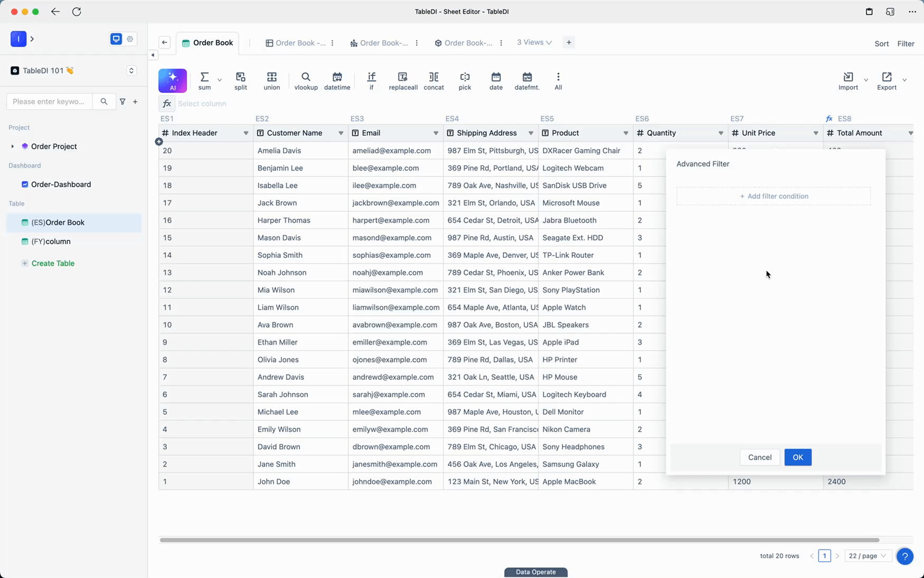Click the fx formula icon
This screenshot has height=578, width=924.
click(x=167, y=104)
